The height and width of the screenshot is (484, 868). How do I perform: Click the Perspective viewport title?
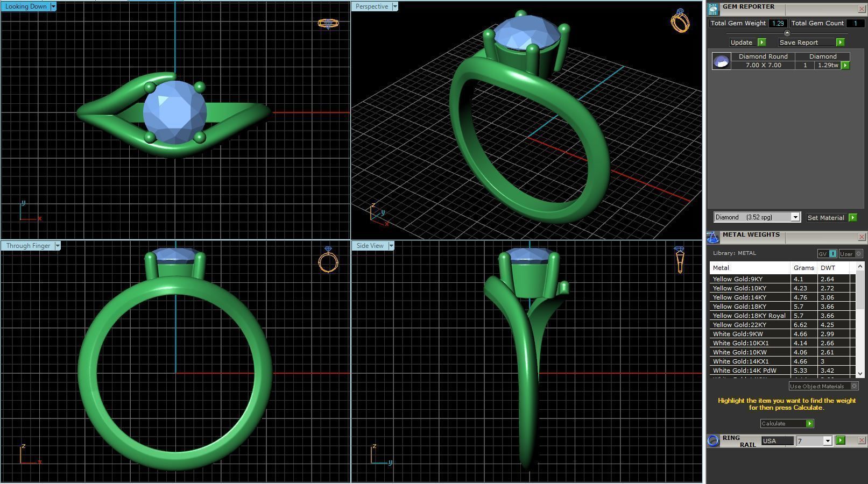[372, 6]
